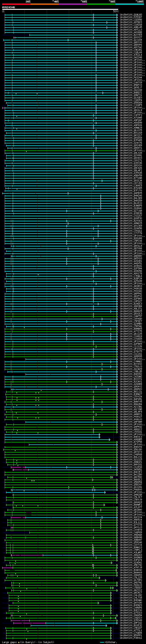Choose the UniRef100_Q1XGE0 entry
This screenshot has height=644, width=146.
[x=131, y=98]
